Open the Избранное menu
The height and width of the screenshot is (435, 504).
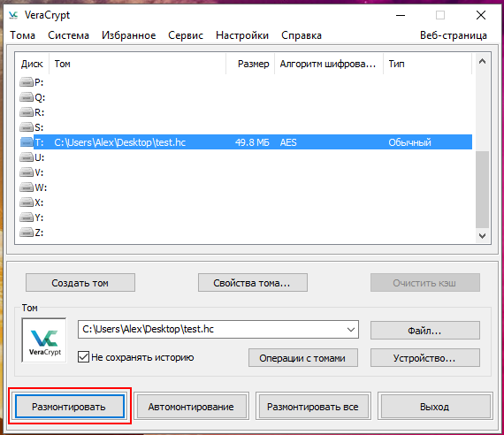(128, 35)
